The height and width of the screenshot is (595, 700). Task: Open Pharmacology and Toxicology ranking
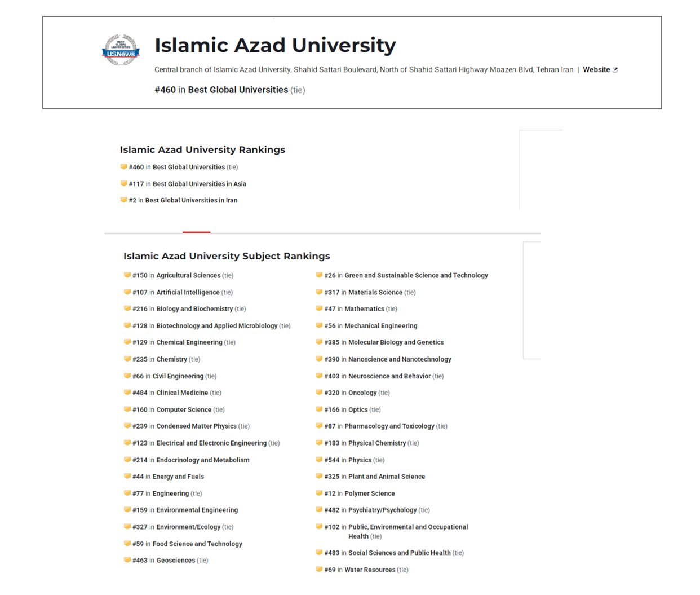(x=389, y=426)
